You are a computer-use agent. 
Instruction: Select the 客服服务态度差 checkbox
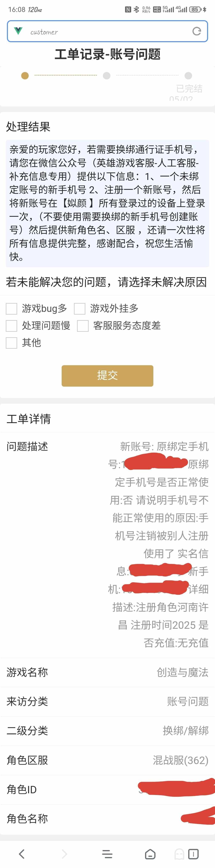point(83,325)
